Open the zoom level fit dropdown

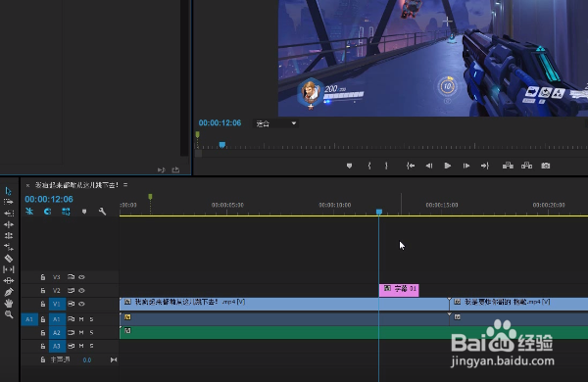click(x=276, y=123)
